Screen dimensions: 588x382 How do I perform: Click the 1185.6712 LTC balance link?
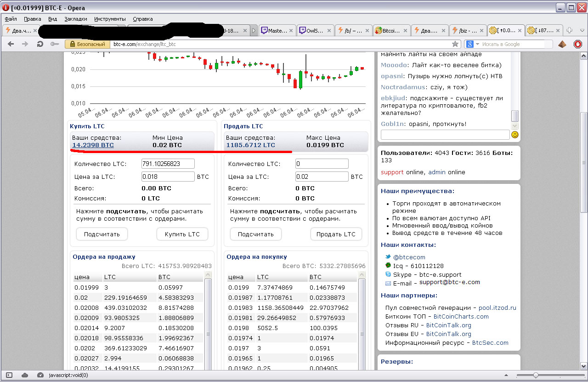point(250,145)
